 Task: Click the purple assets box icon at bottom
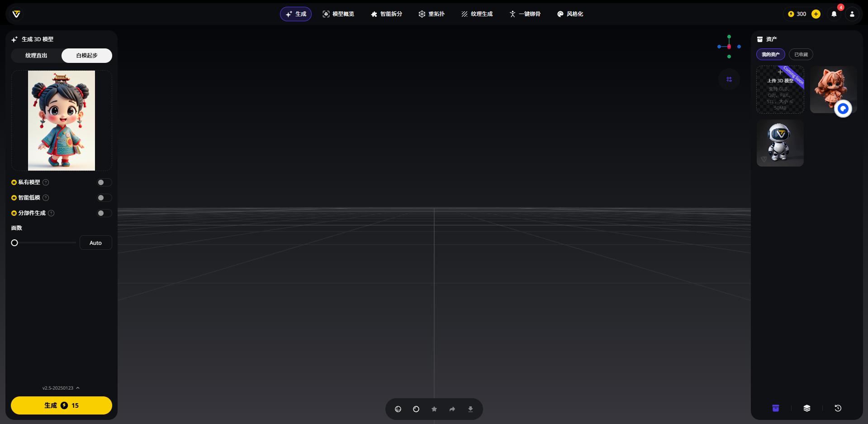click(776, 408)
